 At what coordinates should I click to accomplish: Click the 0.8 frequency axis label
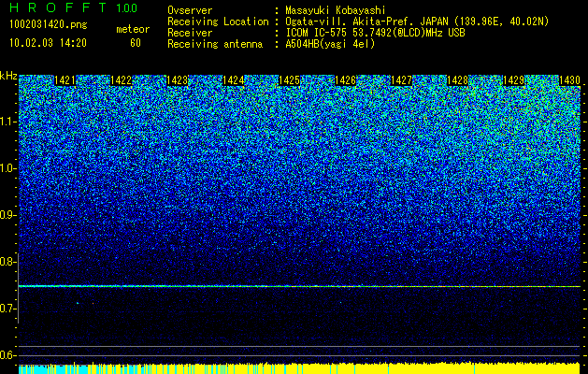pyautogui.click(x=7, y=262)
